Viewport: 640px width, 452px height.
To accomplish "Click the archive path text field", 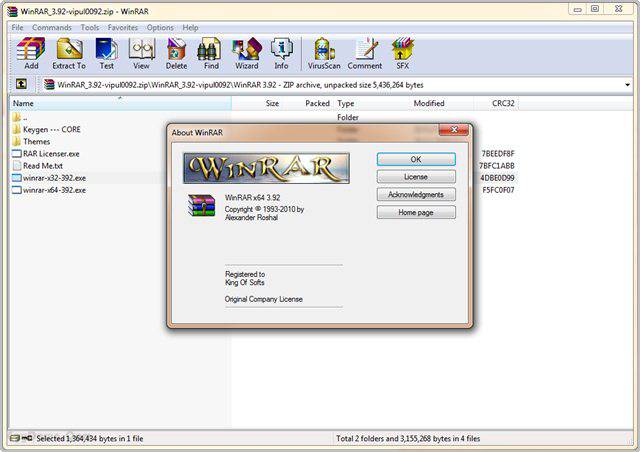I will [x=335, y=85].
